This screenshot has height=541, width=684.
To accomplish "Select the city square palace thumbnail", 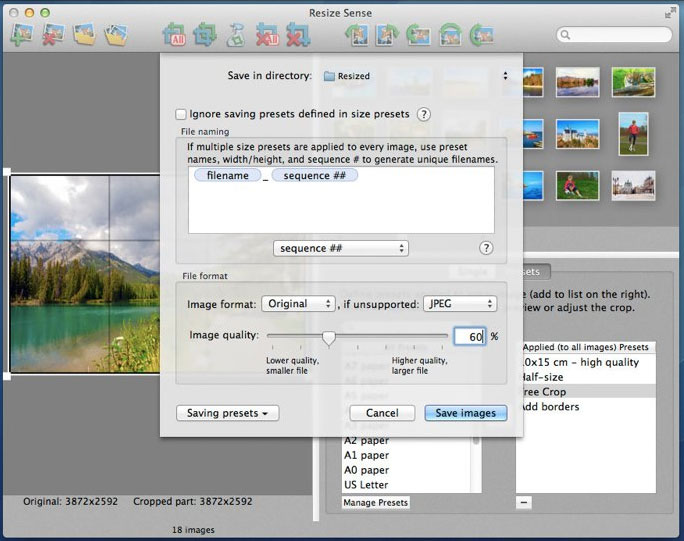I will tap(633, 186).
